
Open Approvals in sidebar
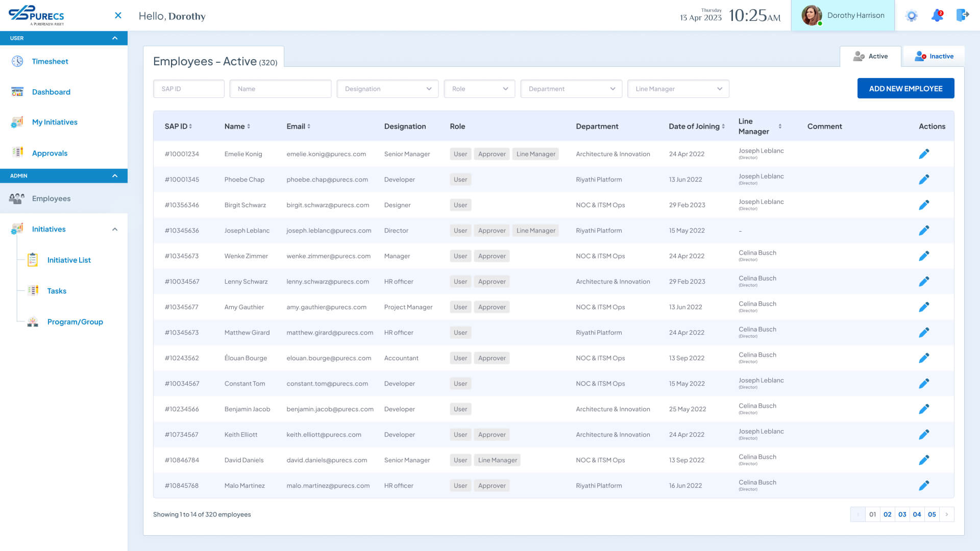[x=50, y=153]
